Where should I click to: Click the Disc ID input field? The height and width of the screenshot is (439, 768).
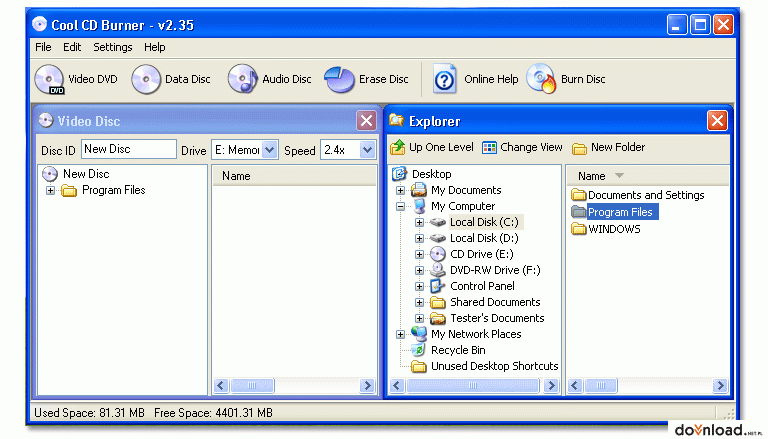click(x=129, y=149)
